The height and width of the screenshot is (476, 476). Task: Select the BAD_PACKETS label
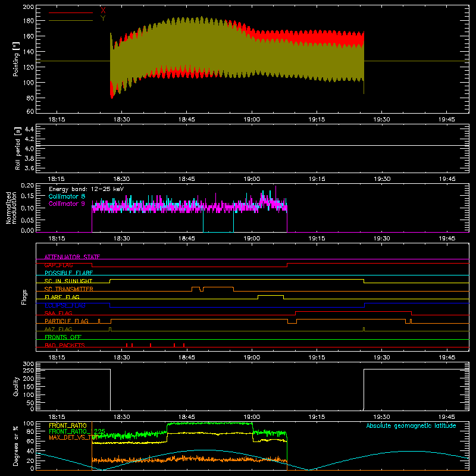(x=65, y=345)
